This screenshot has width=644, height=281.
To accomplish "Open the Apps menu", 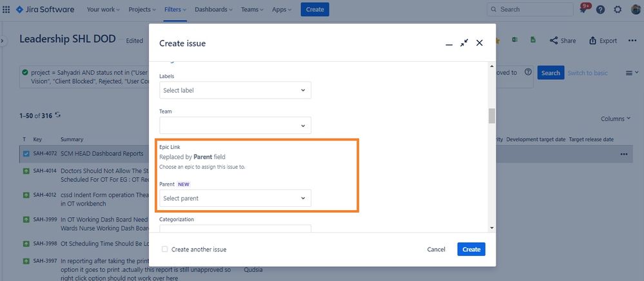I will 282,10.
